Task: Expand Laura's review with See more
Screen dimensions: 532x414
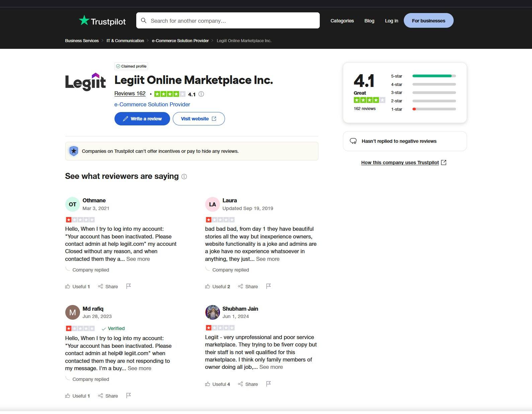Action: [x=268, y=259]
